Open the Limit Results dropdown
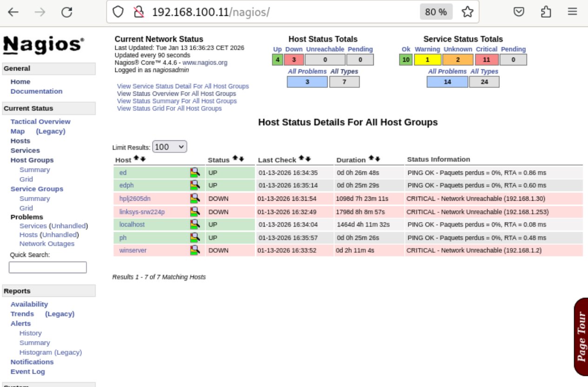Viewport: 588px width, 387px height. click(x=169, y=146)
